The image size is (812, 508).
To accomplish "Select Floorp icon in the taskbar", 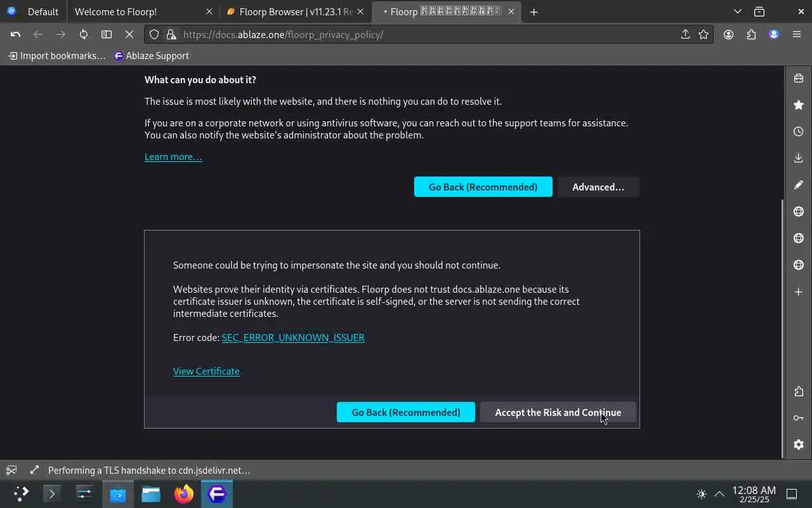I will (x=217, y=493).
